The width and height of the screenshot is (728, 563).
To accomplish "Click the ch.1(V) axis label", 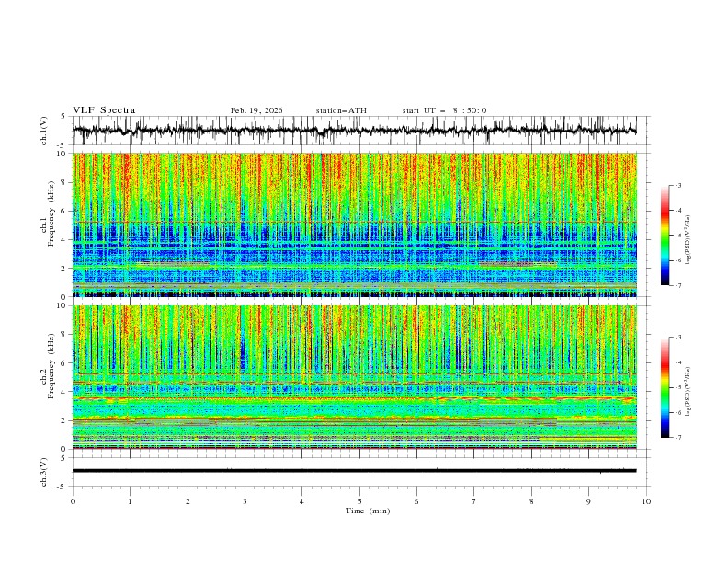I will [x=44, y=131].
